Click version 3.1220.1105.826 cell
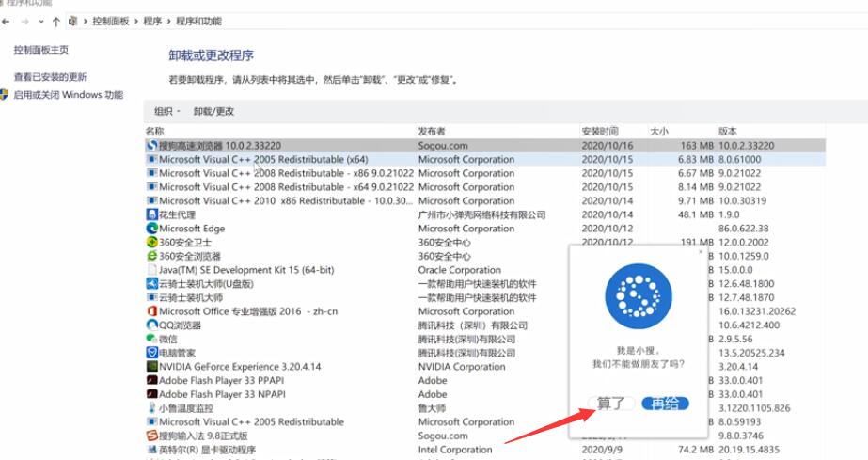 pos(754,408)
